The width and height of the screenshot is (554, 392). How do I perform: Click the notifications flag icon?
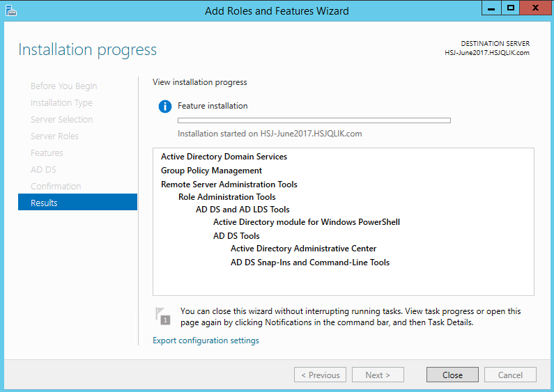tap(163, 315)
